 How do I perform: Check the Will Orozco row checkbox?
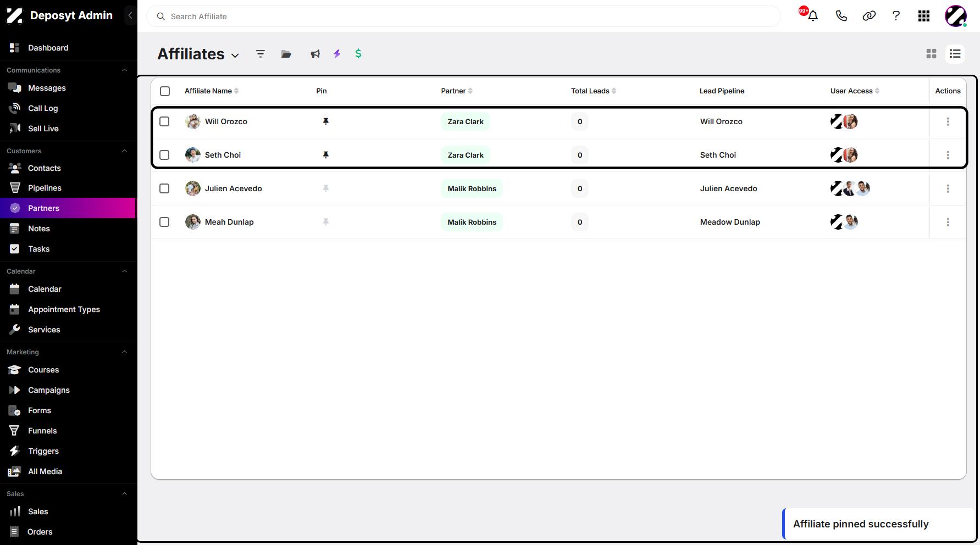click(x=164, y=121)
